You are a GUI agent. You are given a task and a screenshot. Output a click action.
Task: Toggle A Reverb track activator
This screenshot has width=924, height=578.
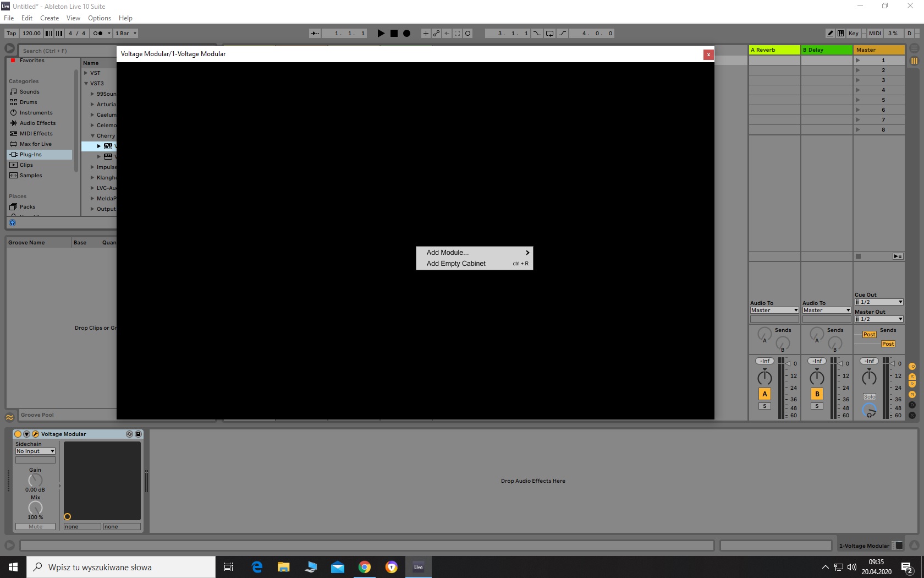765,394
